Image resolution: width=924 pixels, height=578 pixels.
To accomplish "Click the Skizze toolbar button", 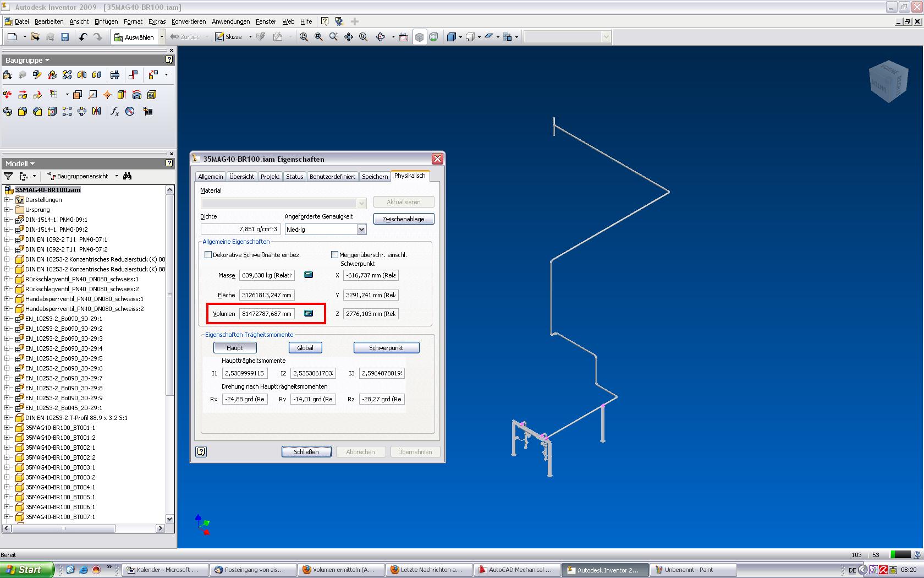I will point(229,37).
